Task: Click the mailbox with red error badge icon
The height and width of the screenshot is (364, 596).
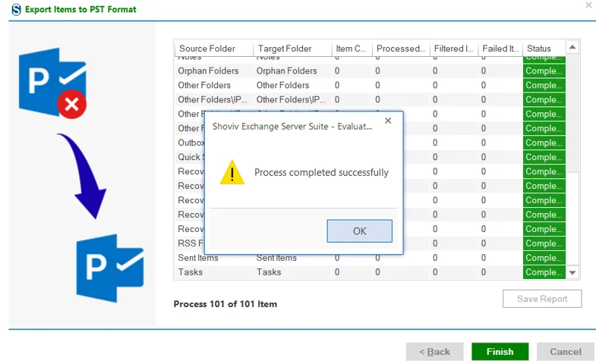Action: point(53,83)
